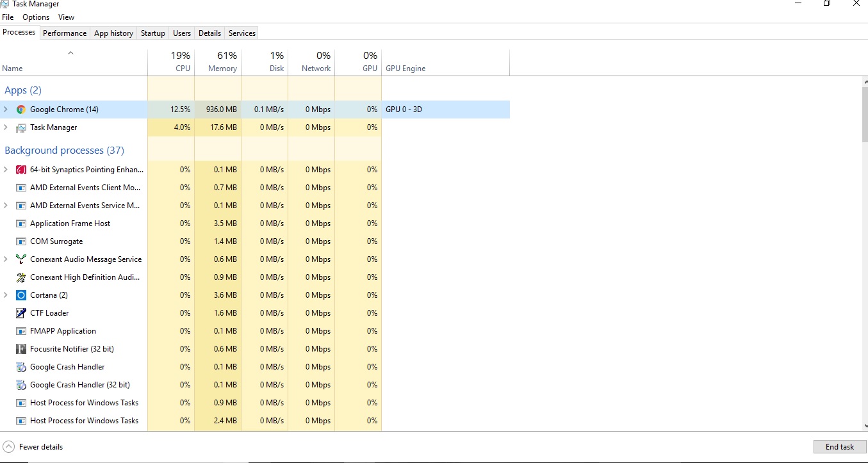Select the Processes tab
This screenshot has width=868, height=463.
pos(19,32)
